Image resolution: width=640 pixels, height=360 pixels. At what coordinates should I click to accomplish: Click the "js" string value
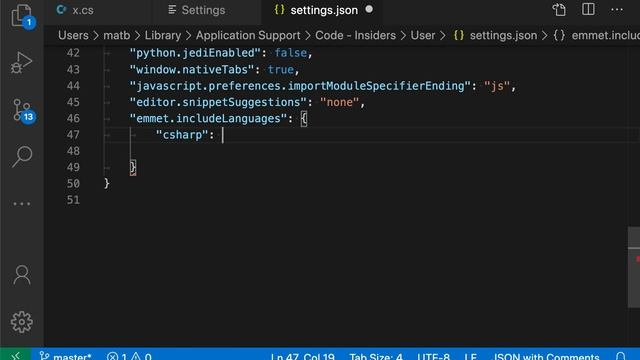point(497,86)
